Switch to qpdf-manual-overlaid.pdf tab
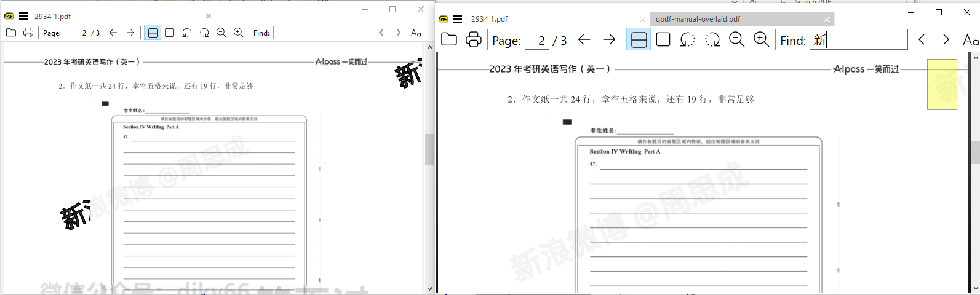This screenshot has height=295, width=980. click(x=698, y=19)
